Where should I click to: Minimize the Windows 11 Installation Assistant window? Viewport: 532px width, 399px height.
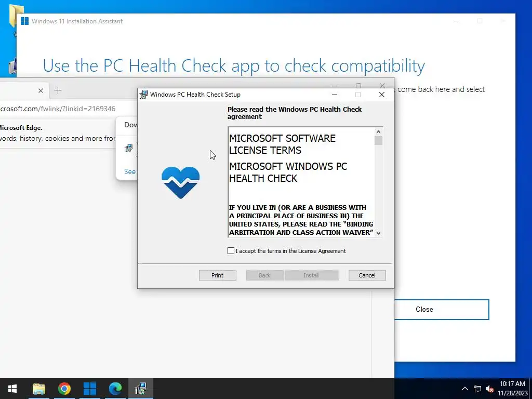point(456,21)
